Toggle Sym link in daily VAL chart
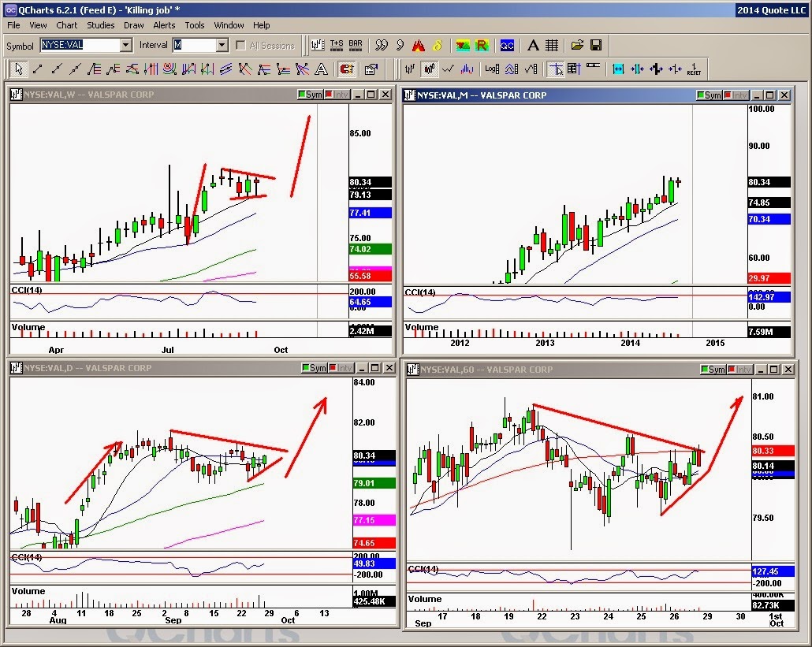This screenshot has height=647, width=812. pos(315,367)
